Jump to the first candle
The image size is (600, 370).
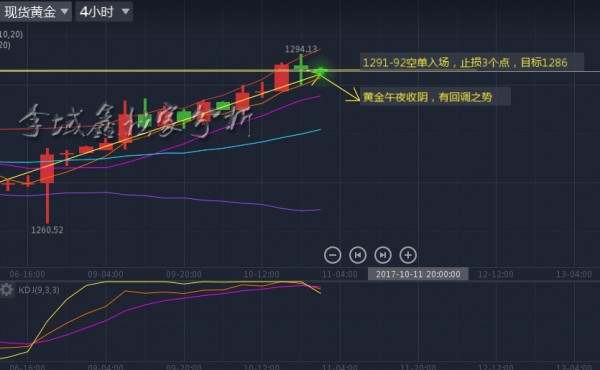(x=358, y=255)
